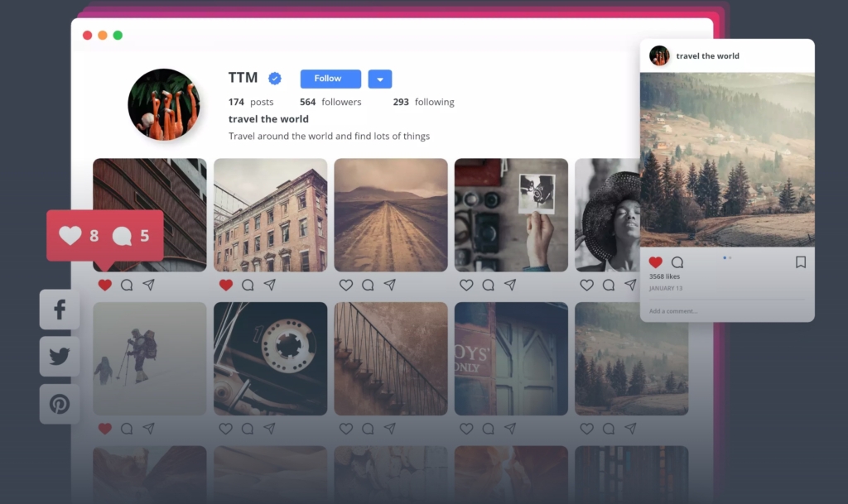Click the Twitter share icon
Viewport: 848px width, 504px height.
(60, 357)
